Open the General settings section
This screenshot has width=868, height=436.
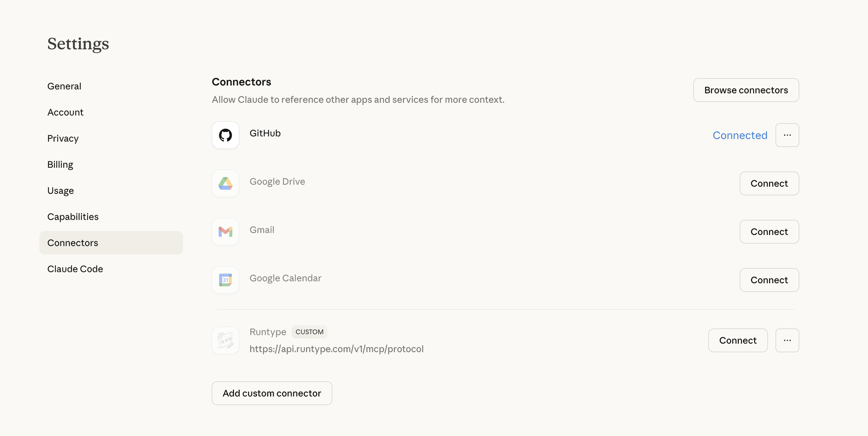pos(64,86)
